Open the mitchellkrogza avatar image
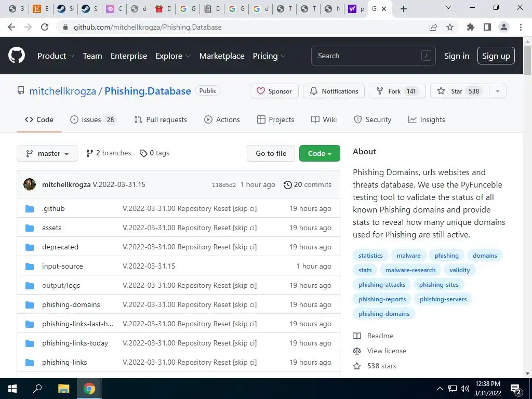Image resolution: width=532 pixels, height=399 pixels. pyautogui.click(x=30, y=184)
